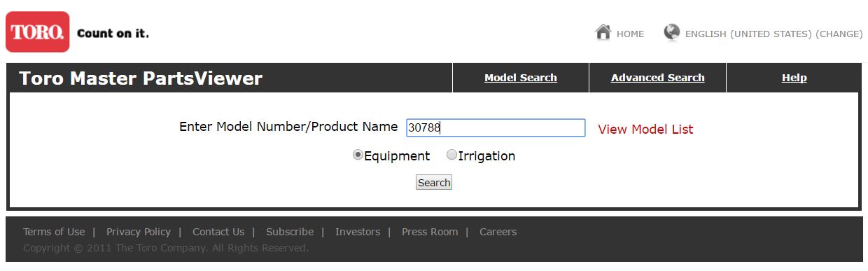The image size is (868, 271).
Task: Click the globe language icon
Action: [672, 32]
